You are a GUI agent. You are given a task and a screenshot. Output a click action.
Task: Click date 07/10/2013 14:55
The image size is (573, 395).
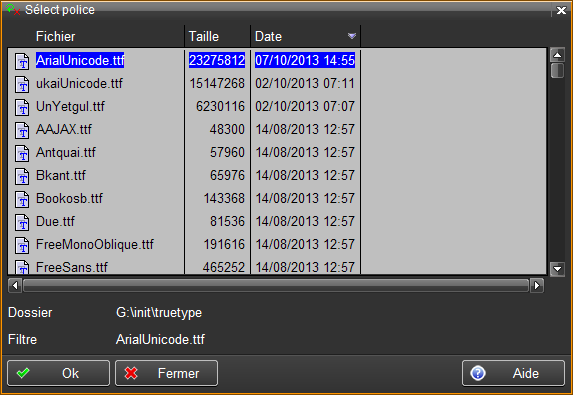coord(305,60)
